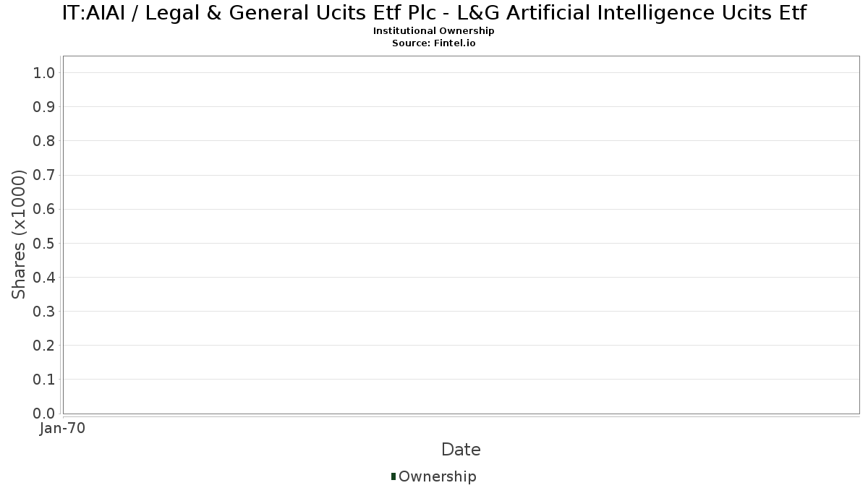The height and width of the screenshot is (488, 868).
Task: Click the center of the empty plot area
Action: pyautogui.click(x=461, y=234)
